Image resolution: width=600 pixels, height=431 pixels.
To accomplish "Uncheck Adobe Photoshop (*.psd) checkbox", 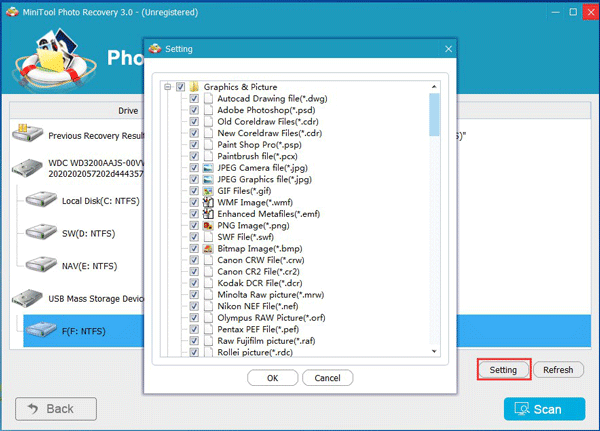I will click(194, 110).
